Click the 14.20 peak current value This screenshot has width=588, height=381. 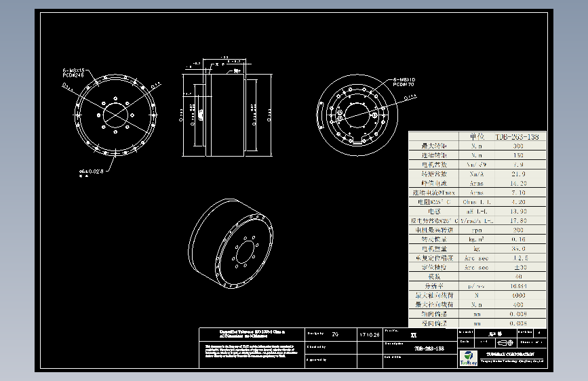(x=518, y=183)
